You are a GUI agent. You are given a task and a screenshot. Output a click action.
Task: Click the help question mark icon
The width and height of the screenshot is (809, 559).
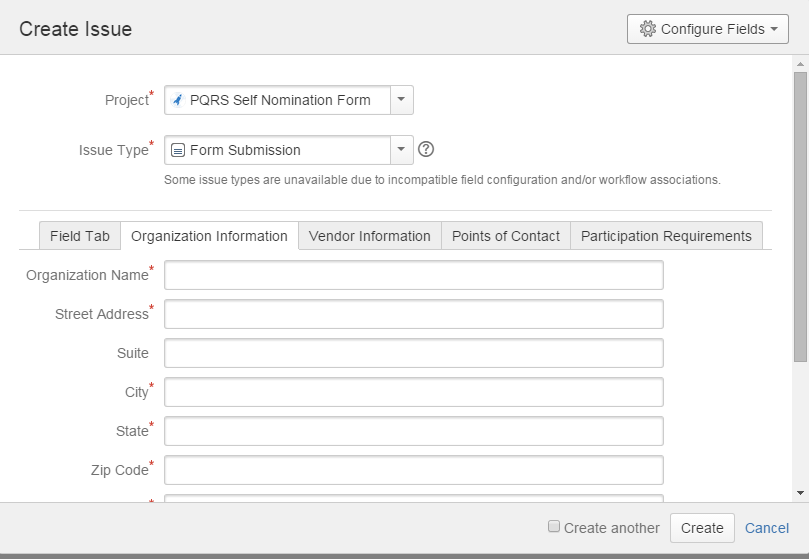[x=426, y=150]
